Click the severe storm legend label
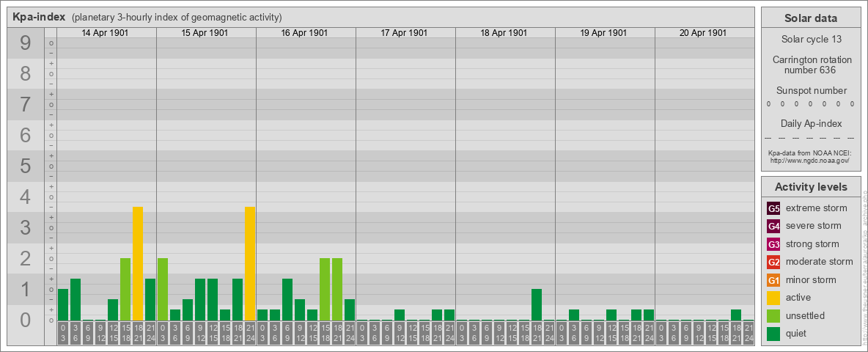 pos(814,226)
